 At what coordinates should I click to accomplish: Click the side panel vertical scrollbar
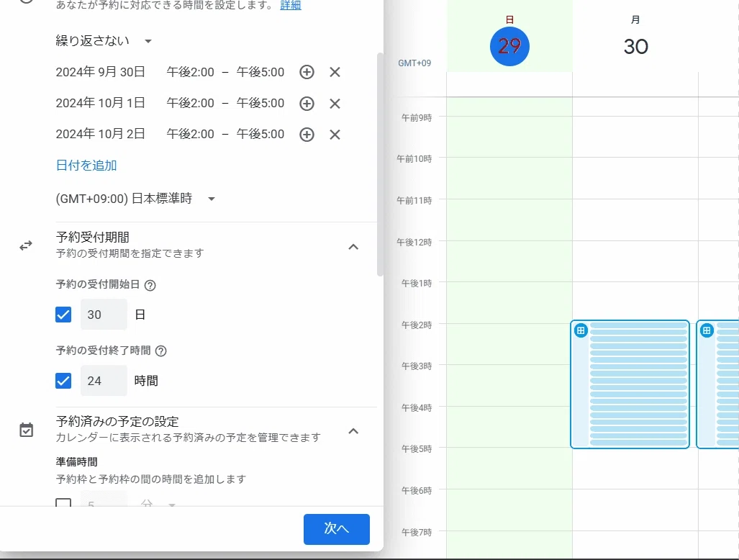tap(380, 165)
